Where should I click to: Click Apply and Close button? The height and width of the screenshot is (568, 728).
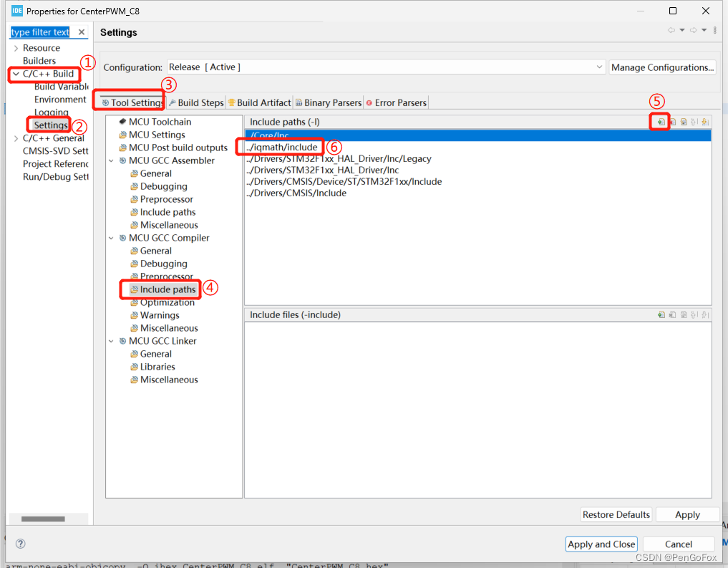[x=601, y=544]
